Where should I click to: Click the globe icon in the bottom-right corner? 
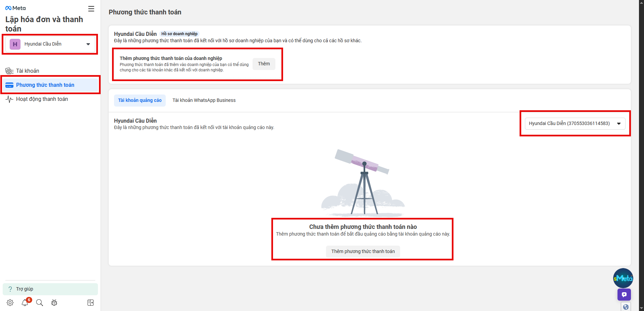click(626, 307)
